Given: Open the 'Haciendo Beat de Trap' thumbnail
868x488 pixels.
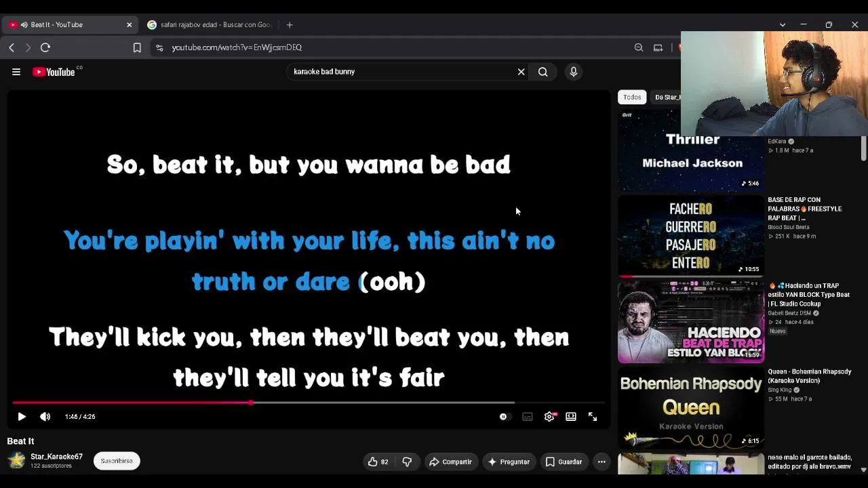Looking at the screenshot, I should pos(691,323).
